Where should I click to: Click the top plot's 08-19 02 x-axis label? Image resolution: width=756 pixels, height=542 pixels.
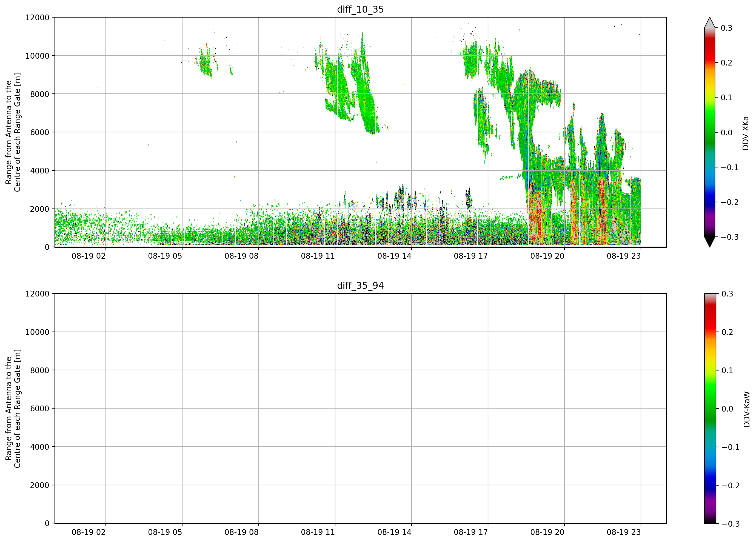89,256
